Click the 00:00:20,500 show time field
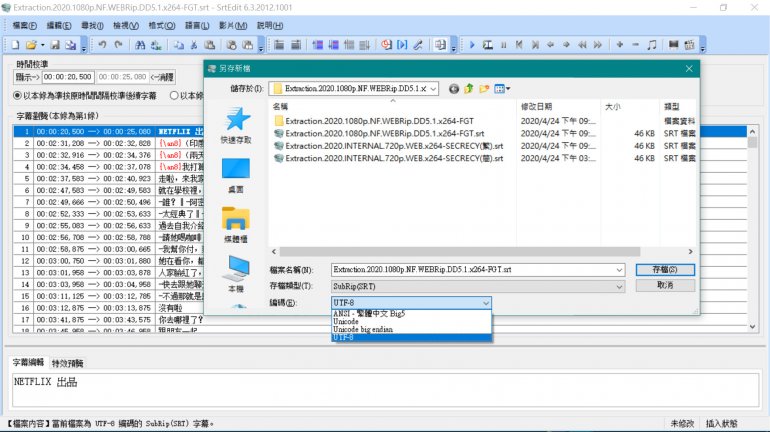This screenshot has height=432, width=770. 68,77
